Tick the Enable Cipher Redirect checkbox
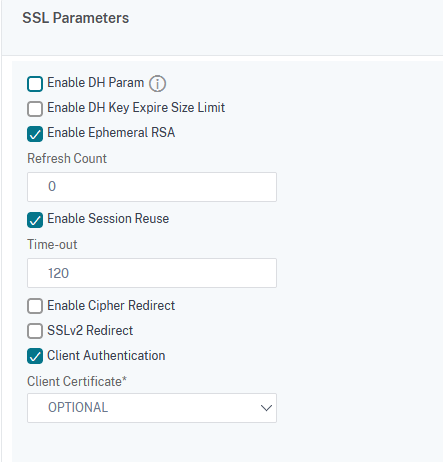The image size is (443, 462). [x=35, y=306]
